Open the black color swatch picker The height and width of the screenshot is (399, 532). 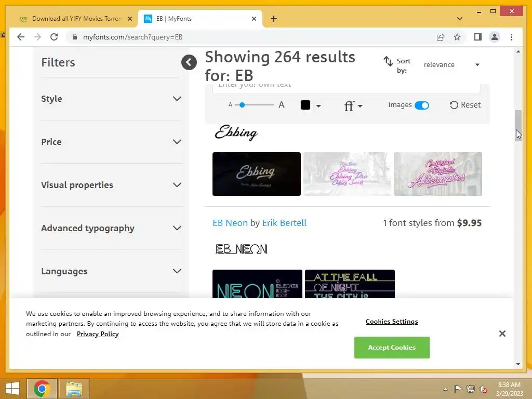point(311,105)
